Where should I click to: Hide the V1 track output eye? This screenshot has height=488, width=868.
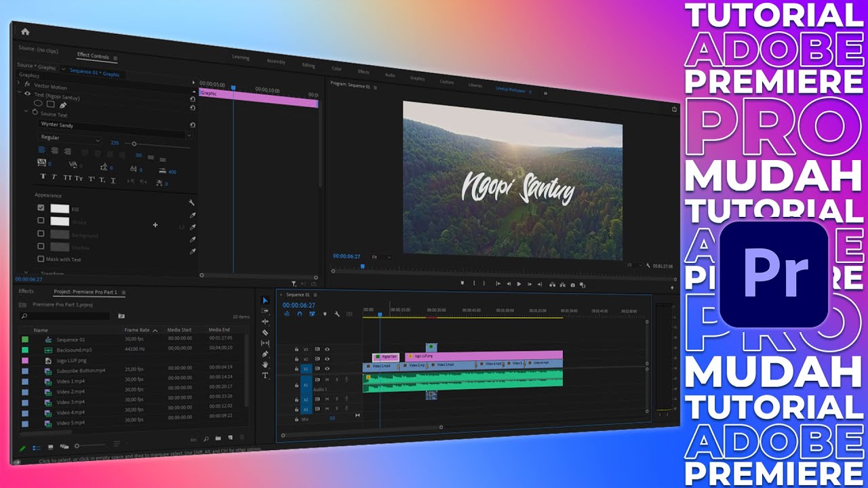pyautogui.click(x=327, y=369)
